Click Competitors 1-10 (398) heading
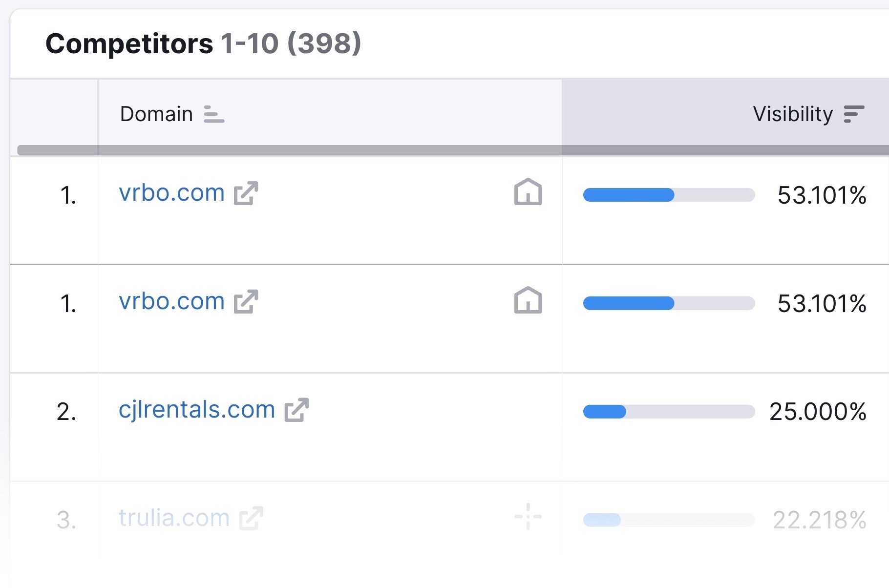The image size is (889, 588). (x=203, y=43)
